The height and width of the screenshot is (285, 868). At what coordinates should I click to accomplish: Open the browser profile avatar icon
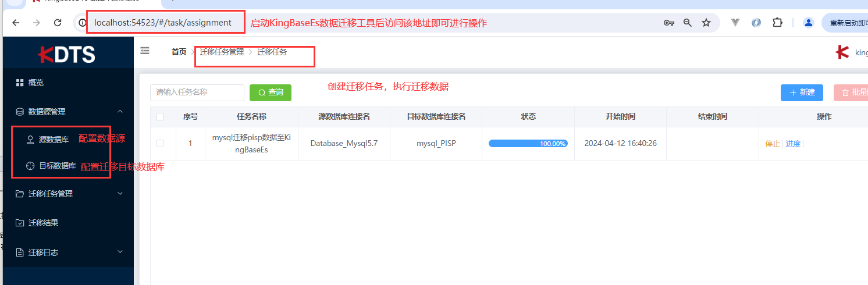click(808, 23)
